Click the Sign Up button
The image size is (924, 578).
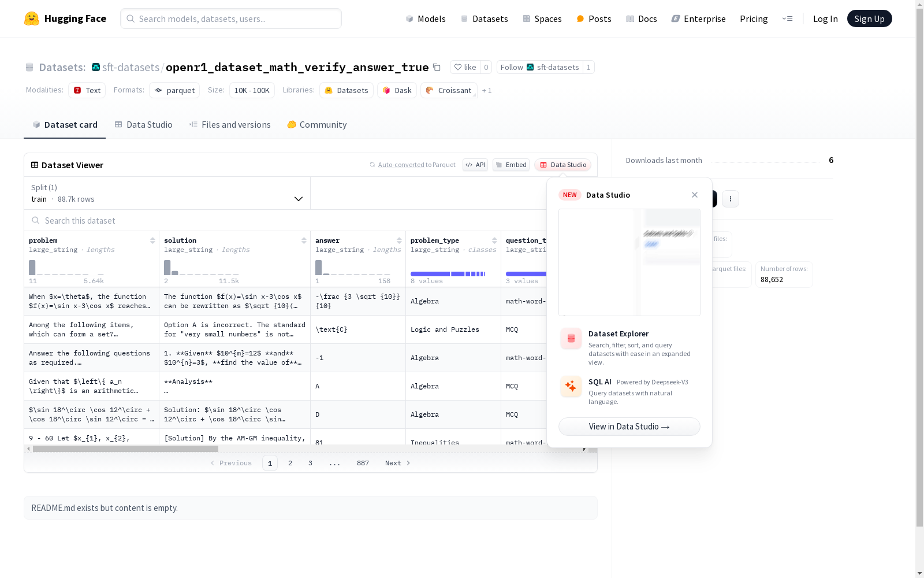tap(869, 18)
